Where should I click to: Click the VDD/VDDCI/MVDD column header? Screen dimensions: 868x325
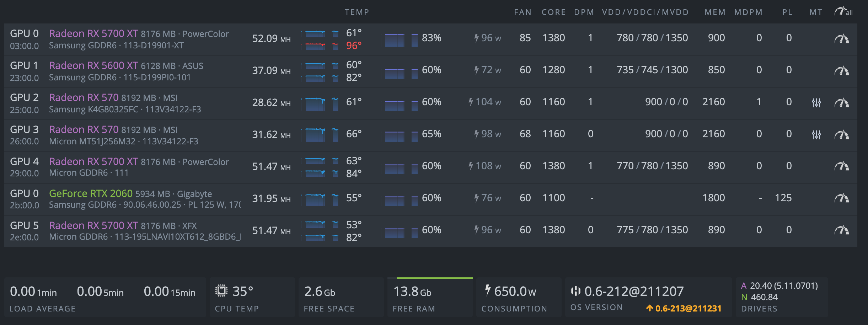[645, 12]
